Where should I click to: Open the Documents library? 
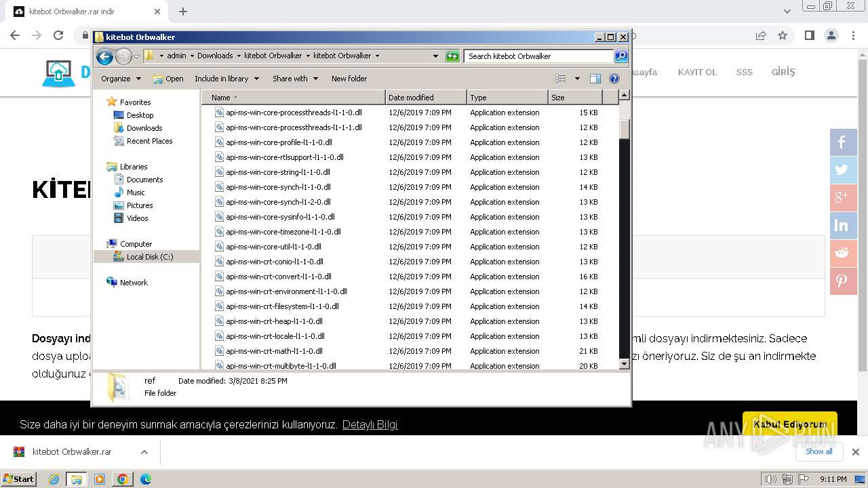tap(144, 180)
